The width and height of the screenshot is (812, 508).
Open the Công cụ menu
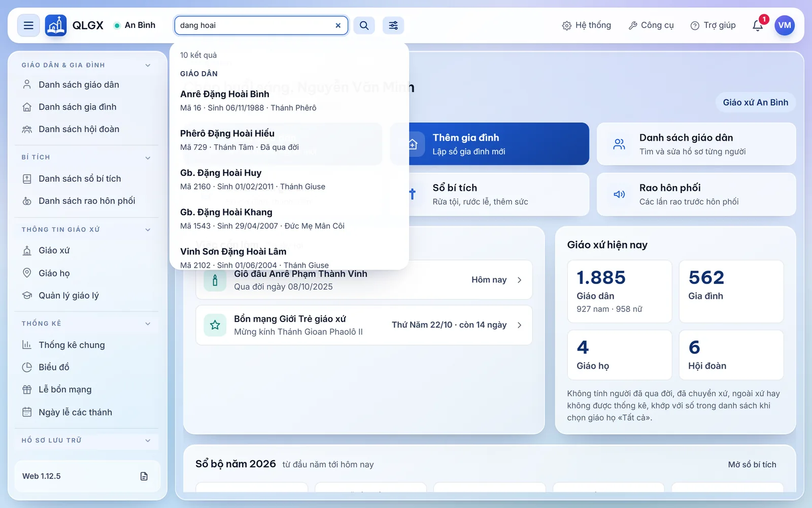(651, 25)
